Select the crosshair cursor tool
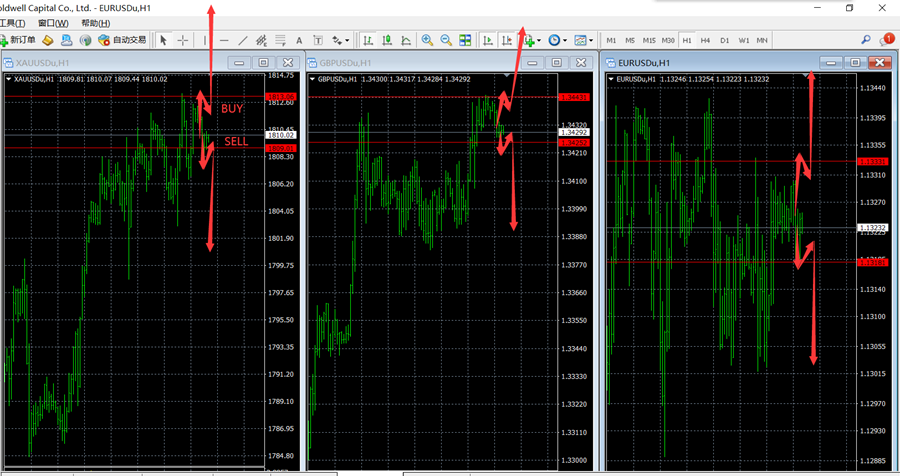Screen dimensions: 900x476 point(182,40)
